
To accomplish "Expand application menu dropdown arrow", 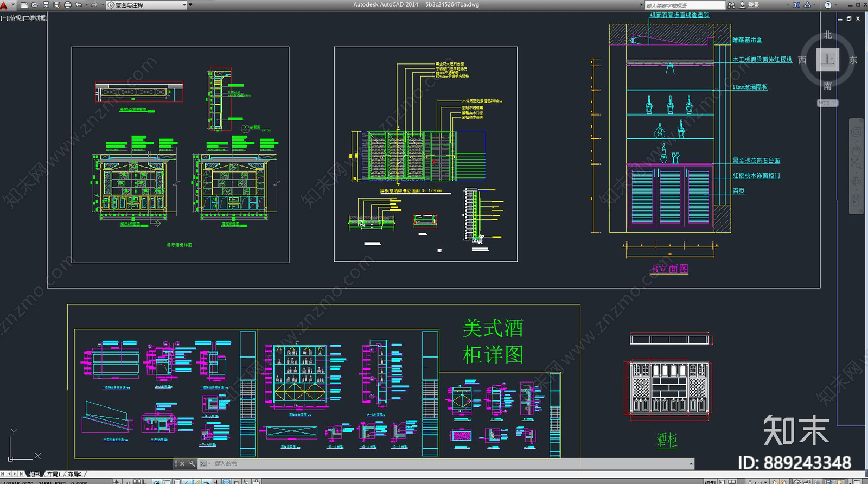I will [13, 5].
